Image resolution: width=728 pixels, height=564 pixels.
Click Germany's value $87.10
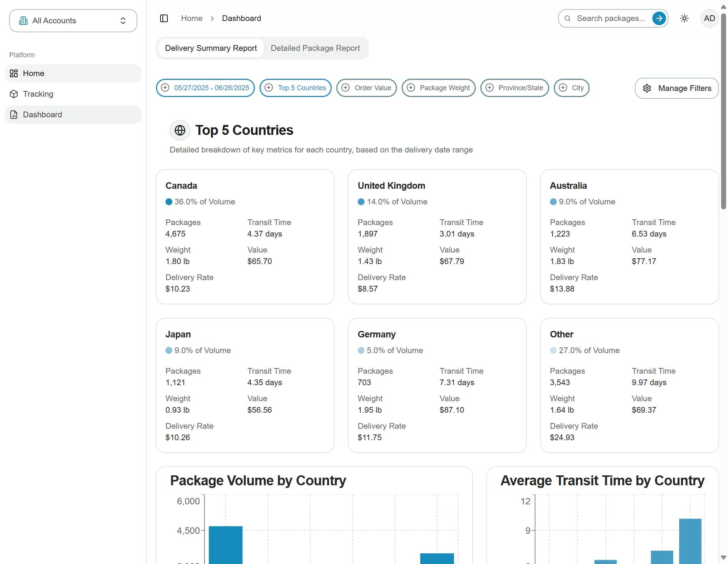point(452,410)
